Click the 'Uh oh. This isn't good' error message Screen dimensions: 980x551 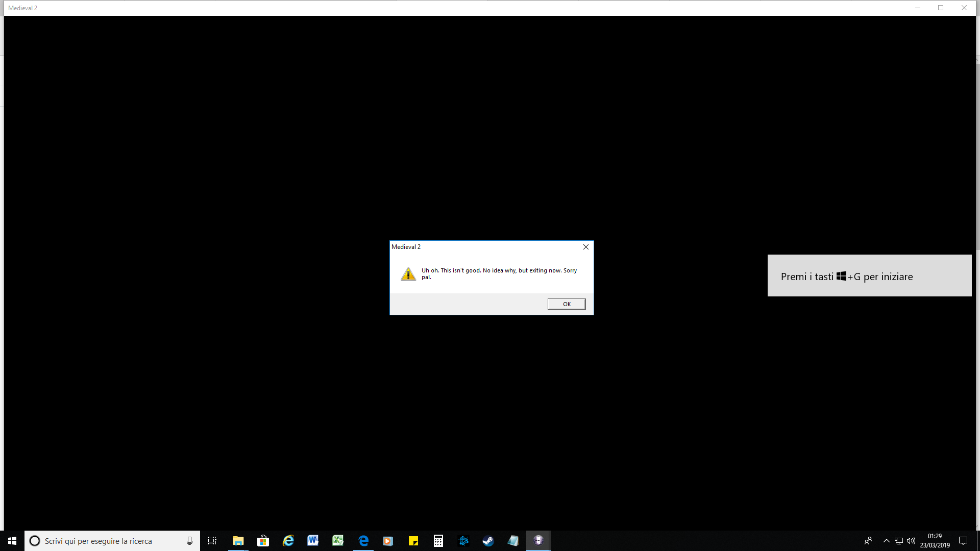pyautogui.click(x=499, y=274)
